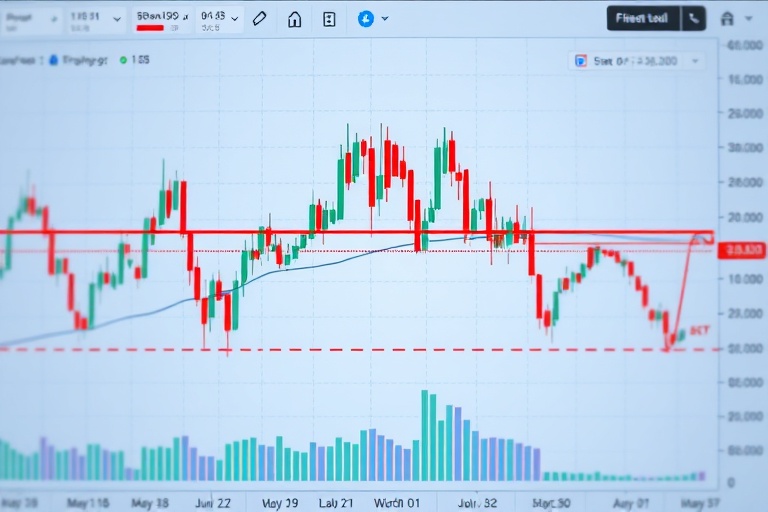Open the document list icon

pyautogui.click(x=329, y=19)
